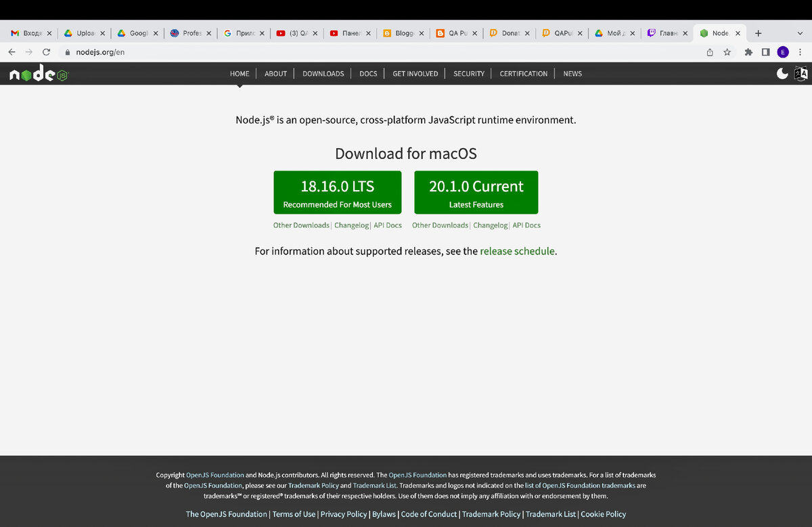
Task: Open the release schedule link
Action: [x=517, y=251]
